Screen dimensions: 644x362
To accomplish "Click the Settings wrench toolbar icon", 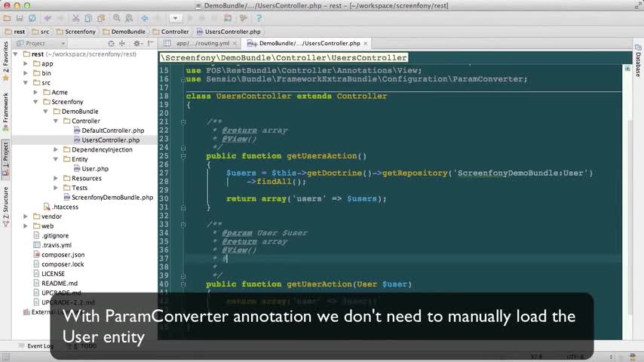I will (x=244, y=18).
